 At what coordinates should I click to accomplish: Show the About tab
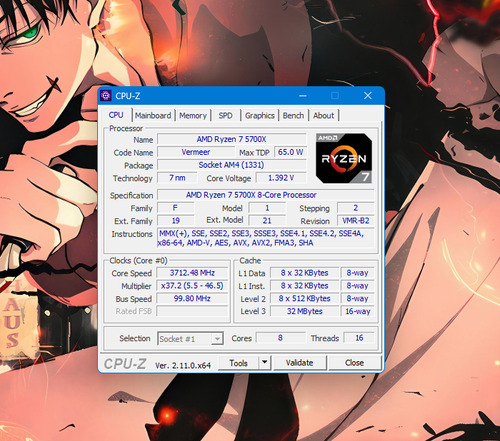click(x=323, y=116)
